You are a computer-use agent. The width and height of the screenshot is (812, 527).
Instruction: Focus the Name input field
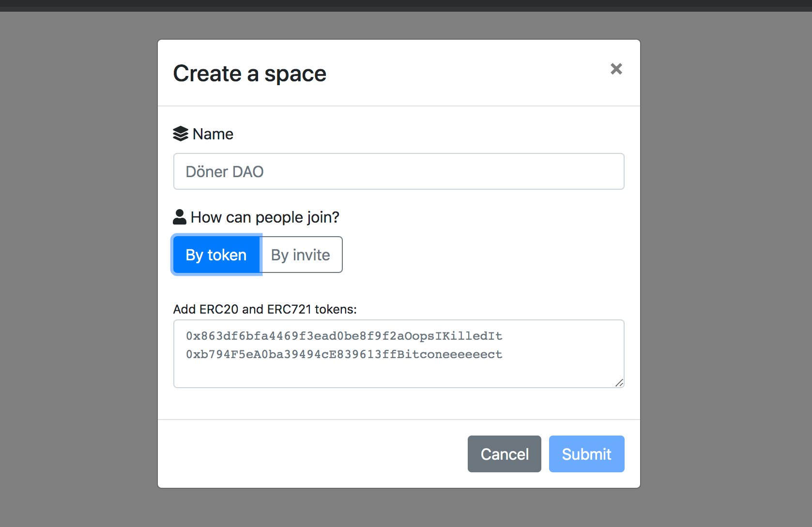(x=398, y=171)
